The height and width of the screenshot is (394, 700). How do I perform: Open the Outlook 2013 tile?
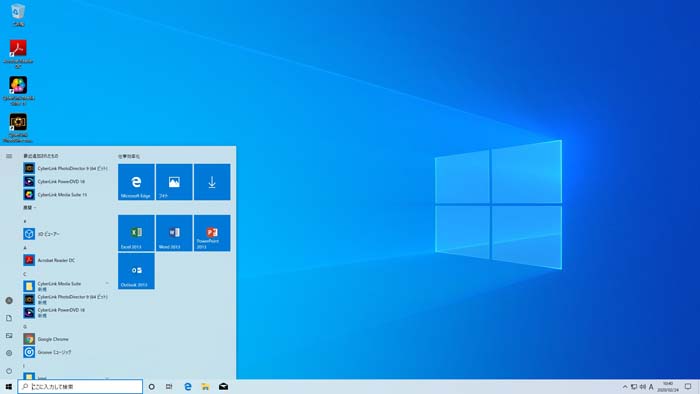[136, 271]
